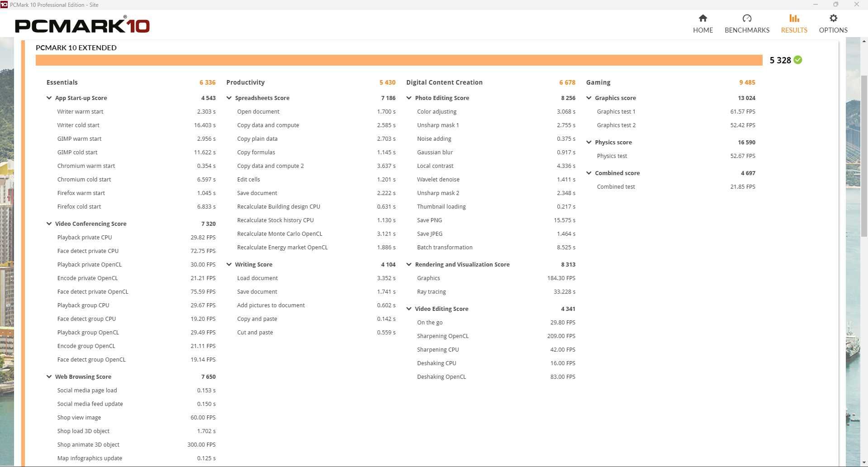Collapse the Spreadsheets Score section

[x=229, y=98]
